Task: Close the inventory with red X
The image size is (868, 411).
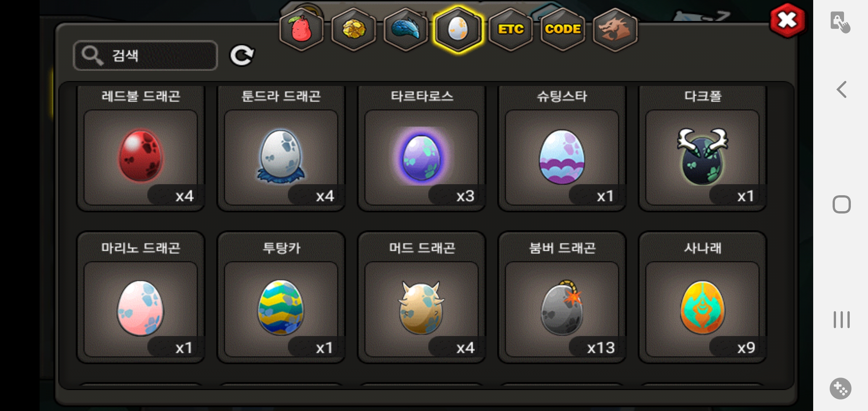Action: [x=787, y=21]
